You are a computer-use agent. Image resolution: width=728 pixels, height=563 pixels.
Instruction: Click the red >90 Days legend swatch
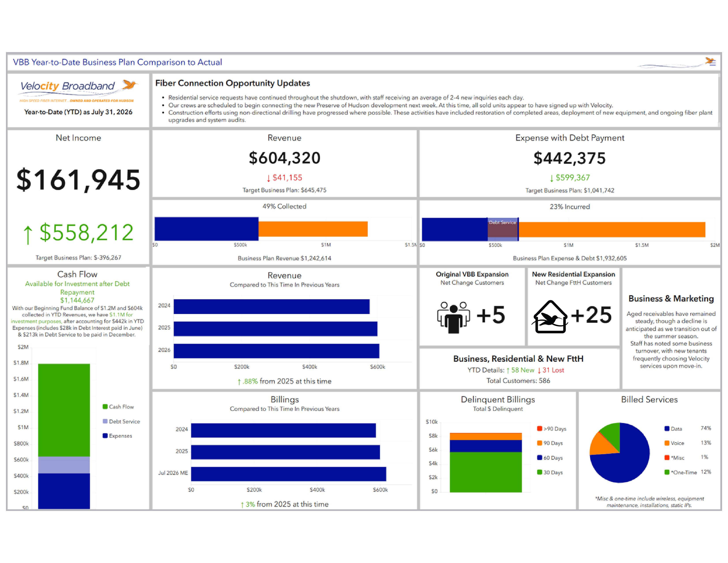pos(539,429)
